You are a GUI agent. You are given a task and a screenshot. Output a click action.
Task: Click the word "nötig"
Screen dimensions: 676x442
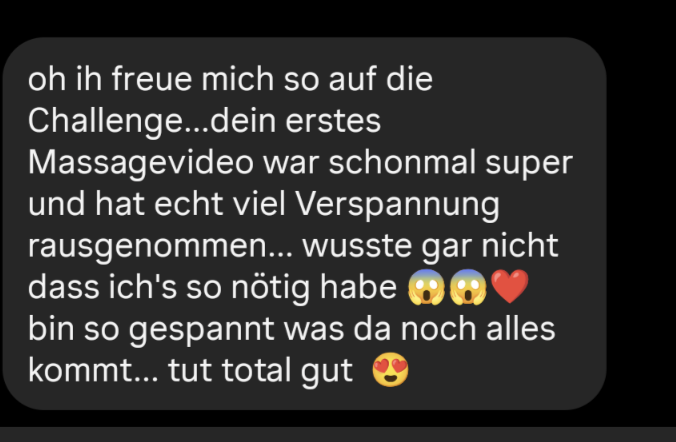coord(271,288)
